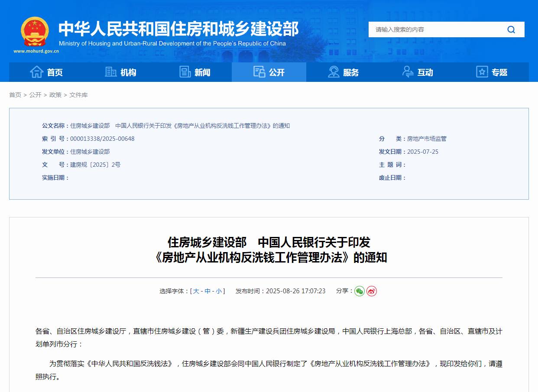Click the person icon beside 服务
Image resolution: width=538 pixels, height=392 pixels.
[x=333, y=72]
